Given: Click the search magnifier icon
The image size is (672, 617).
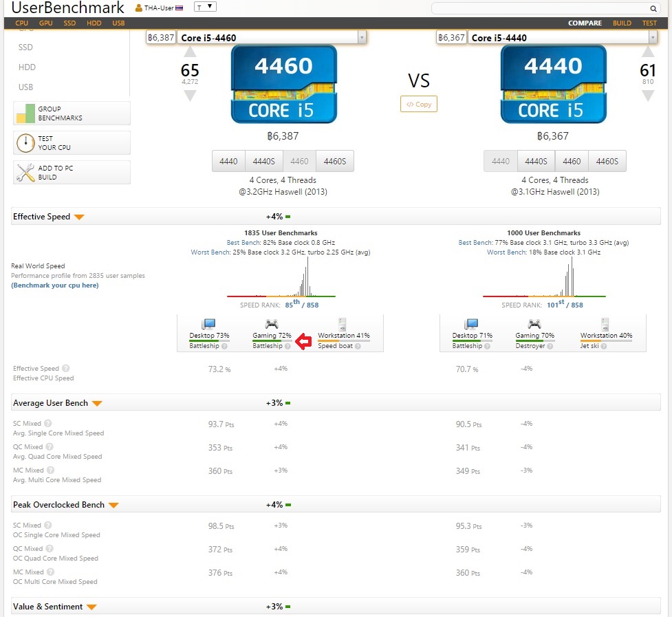Looking at the screenshot, I should 653,8.
